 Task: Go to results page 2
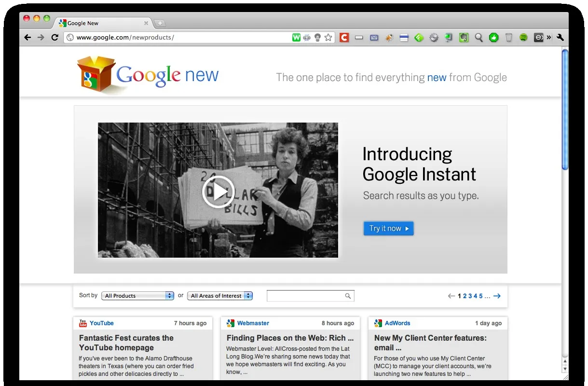465,296
